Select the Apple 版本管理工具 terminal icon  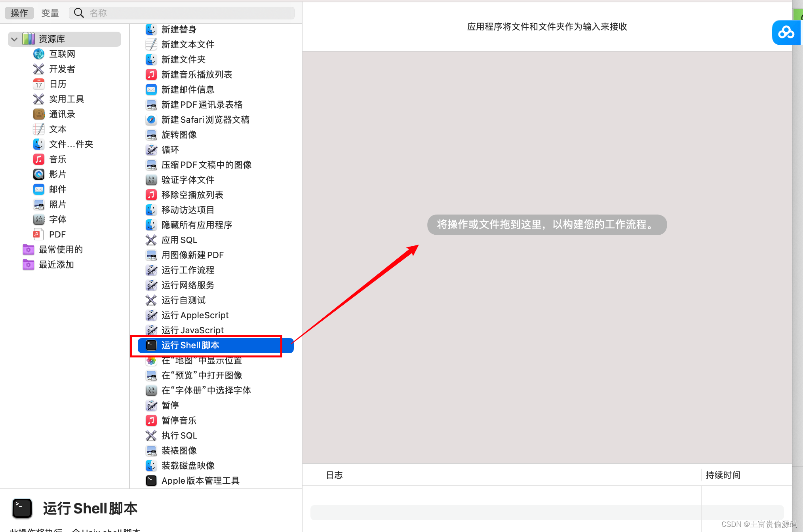tap(151, 481)
